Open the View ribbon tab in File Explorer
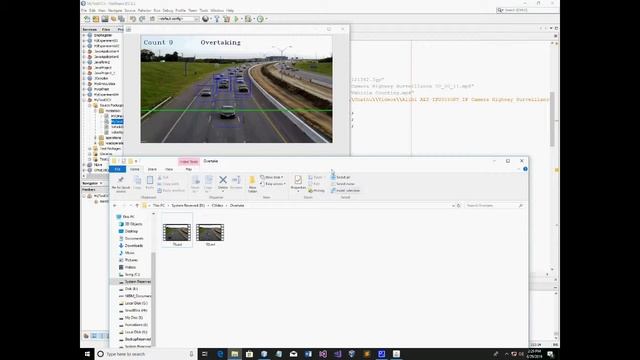 [x=169, y=169]
